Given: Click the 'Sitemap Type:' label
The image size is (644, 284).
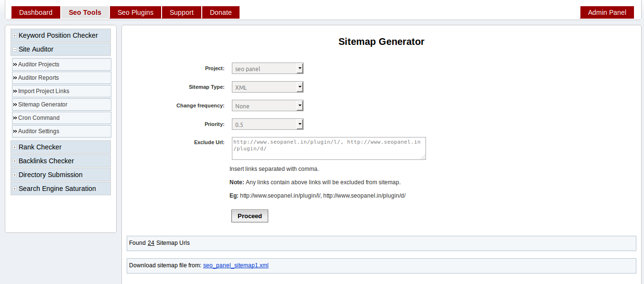Looking at the screenshot, I should (207, 87).
